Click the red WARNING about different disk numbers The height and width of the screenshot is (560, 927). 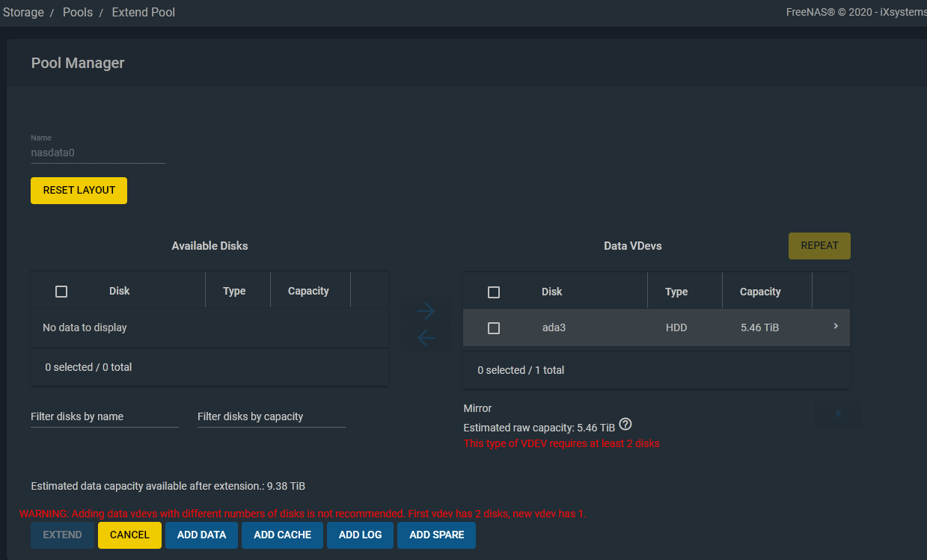click(x=303, y=514)
